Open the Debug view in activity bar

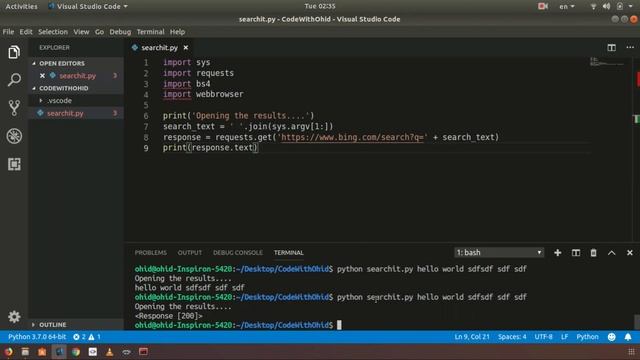coord(14,136)
